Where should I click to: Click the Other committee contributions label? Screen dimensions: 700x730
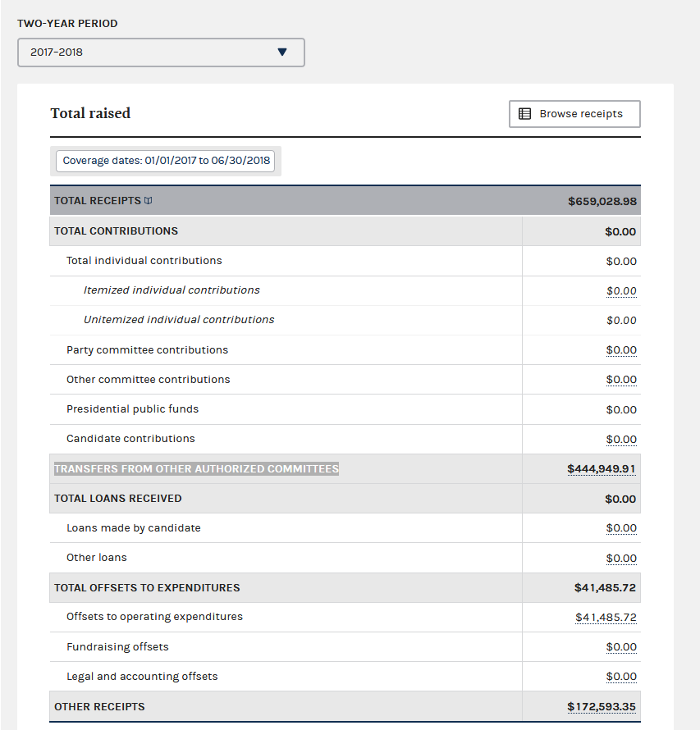tap(148, 380)
